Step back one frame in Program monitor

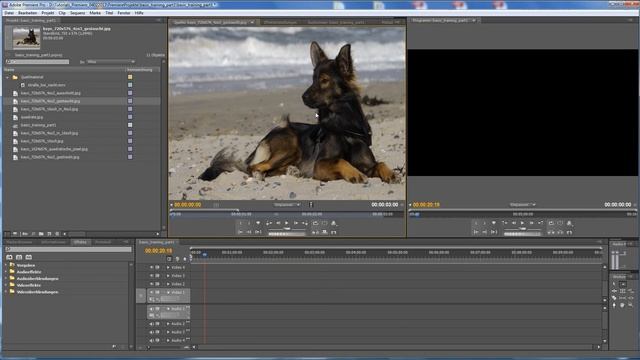[514, 223]
